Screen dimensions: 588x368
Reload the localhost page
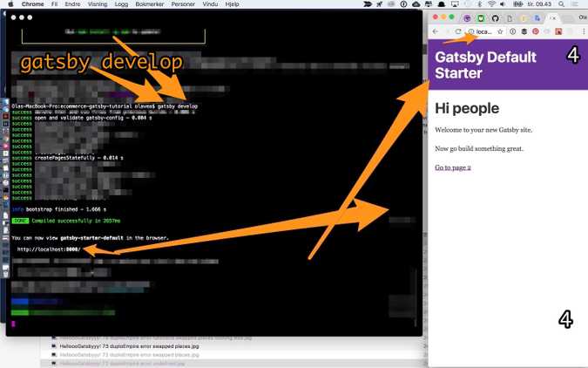click(458, 31)
